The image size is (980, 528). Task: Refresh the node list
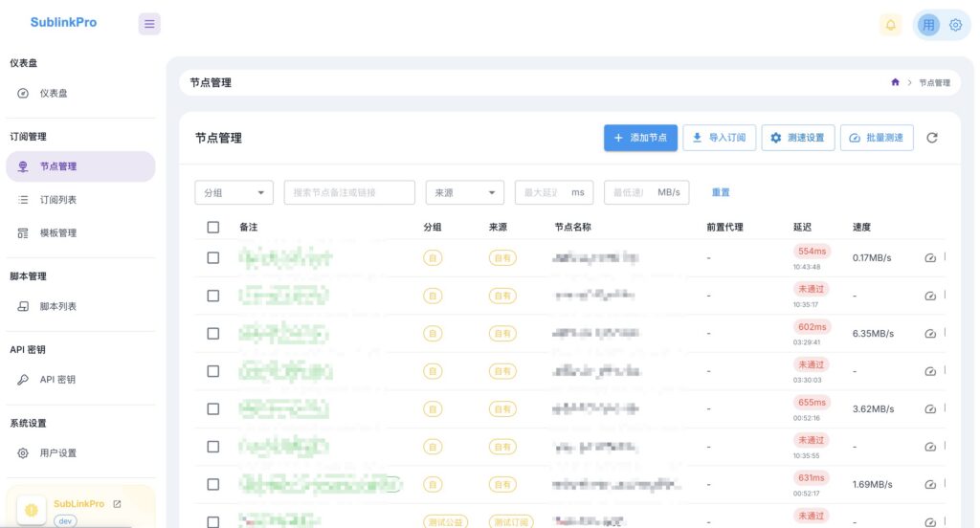pos(932,138)
